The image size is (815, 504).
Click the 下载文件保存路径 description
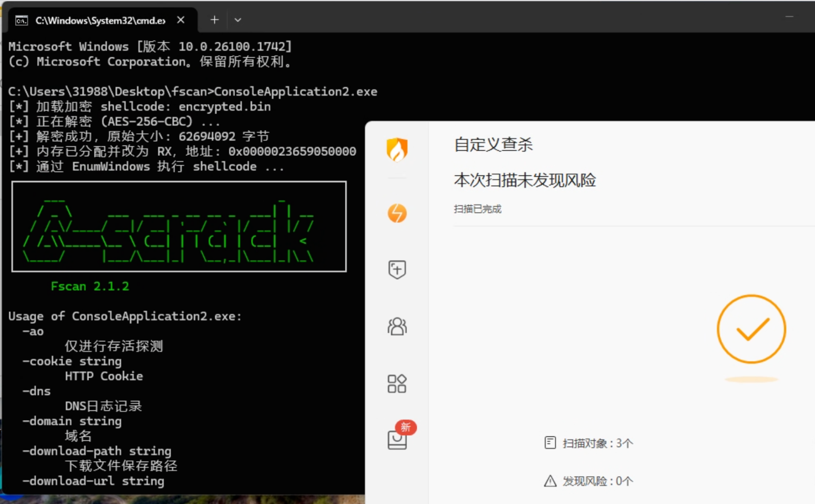click(x=121, y=466)
